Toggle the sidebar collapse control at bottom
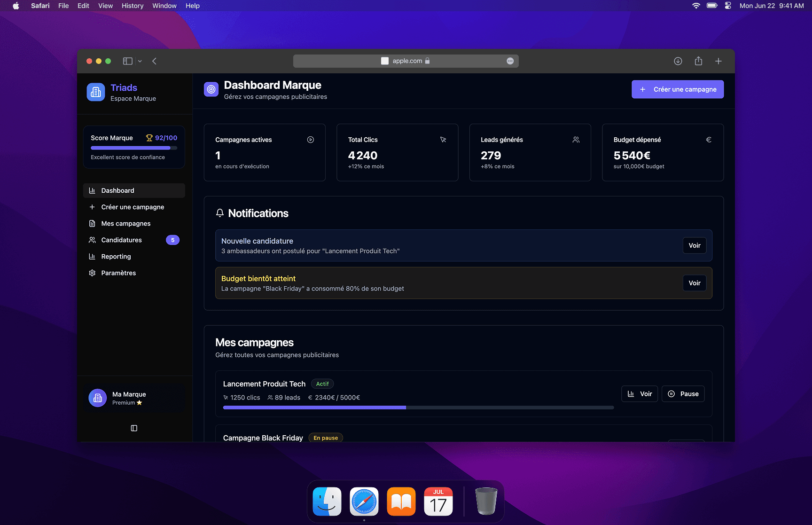Screen dimensions: 812x525 pyautogui.click(x=134, y=428)
